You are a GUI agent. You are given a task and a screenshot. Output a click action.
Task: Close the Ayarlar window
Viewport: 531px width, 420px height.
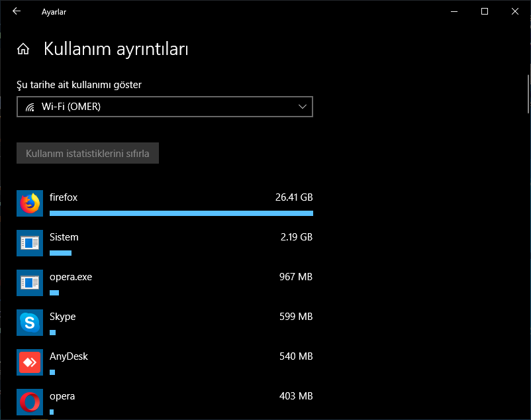pos(515,11)
